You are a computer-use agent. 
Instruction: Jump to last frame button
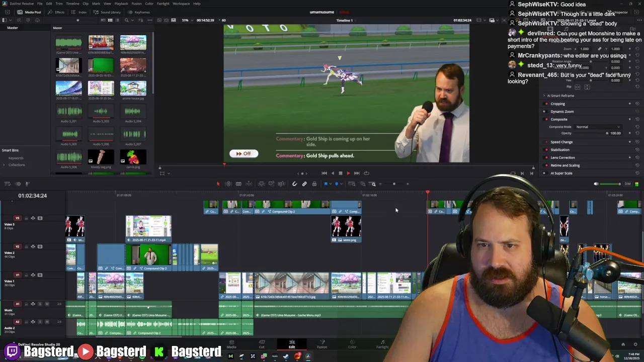tap(357, 173)
